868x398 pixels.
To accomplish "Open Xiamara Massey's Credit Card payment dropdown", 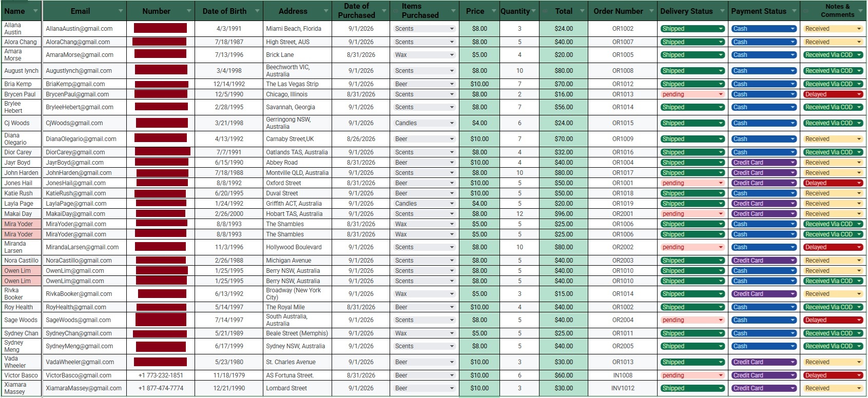I will [x=764, y=388].
